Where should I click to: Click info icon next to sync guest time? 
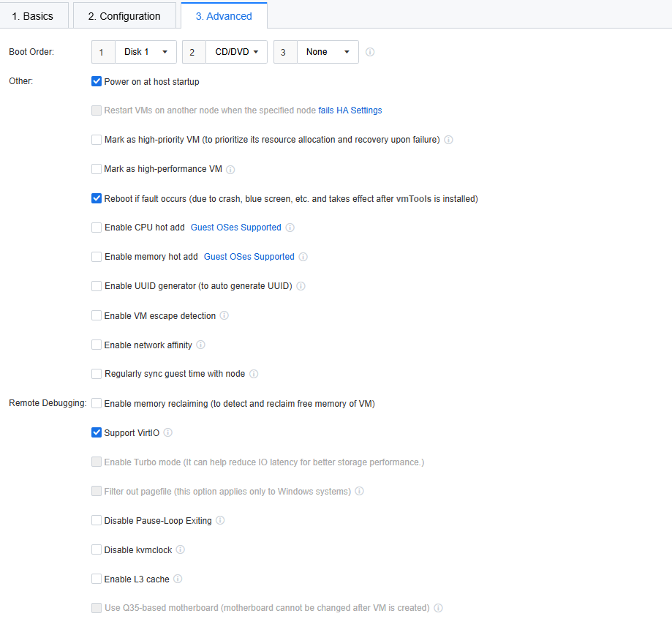click(x=254, y=374)
